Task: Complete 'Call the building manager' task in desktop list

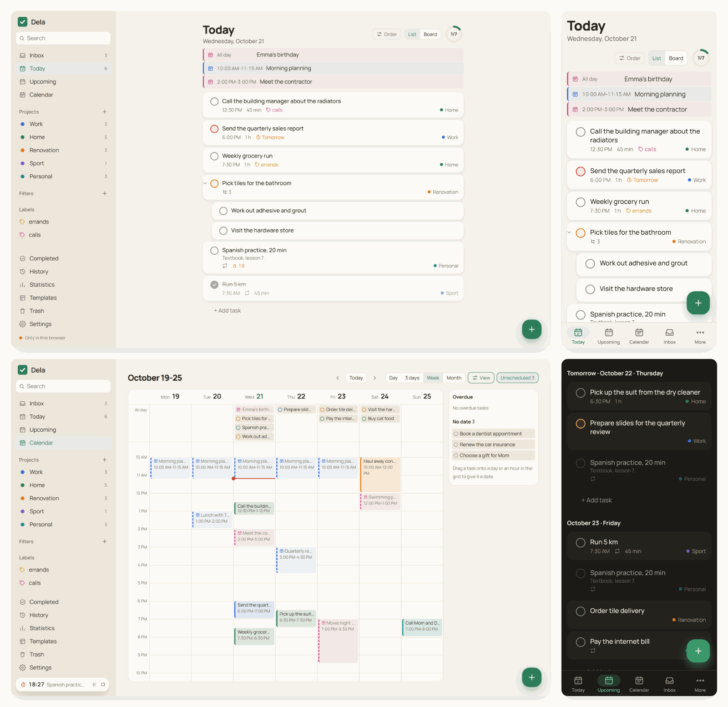Action: (x=214, y=101)
